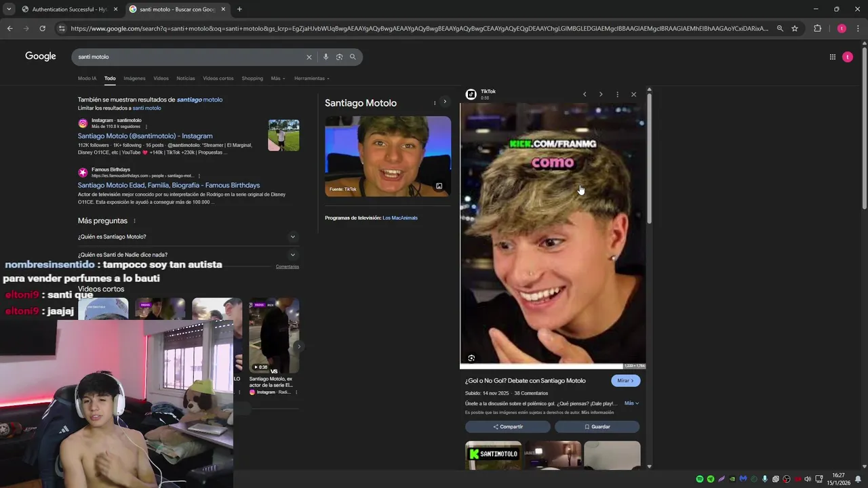The height and width of the screenshot is (488, 868).
Task: Open Instagram result thumbnail of soccer field
Action: (283, 136)
